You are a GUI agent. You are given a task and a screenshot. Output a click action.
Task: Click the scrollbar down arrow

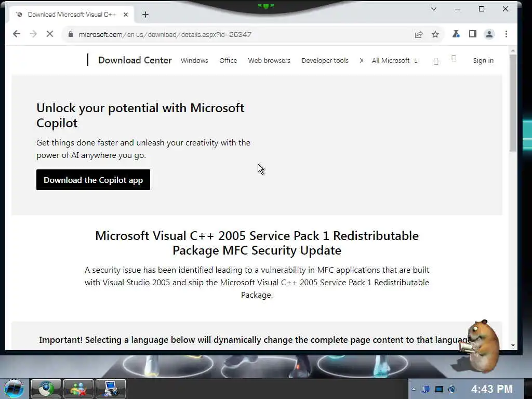click(x=513, y=345)
